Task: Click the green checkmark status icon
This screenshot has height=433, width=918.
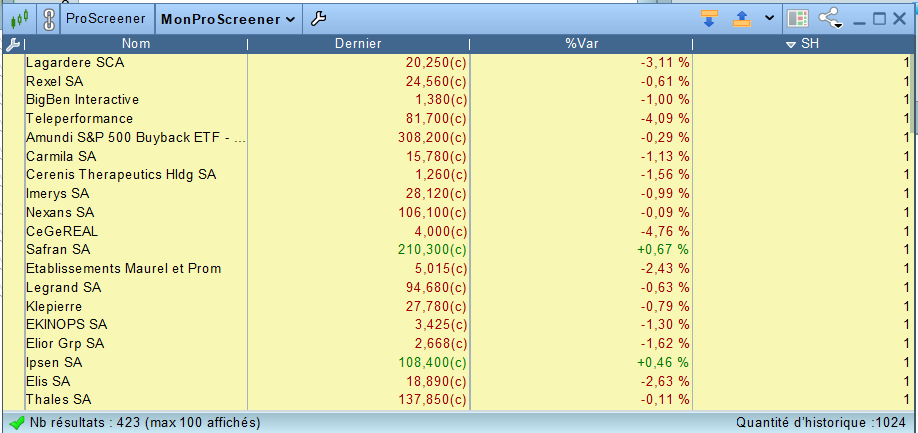Action: click(16, 422)
